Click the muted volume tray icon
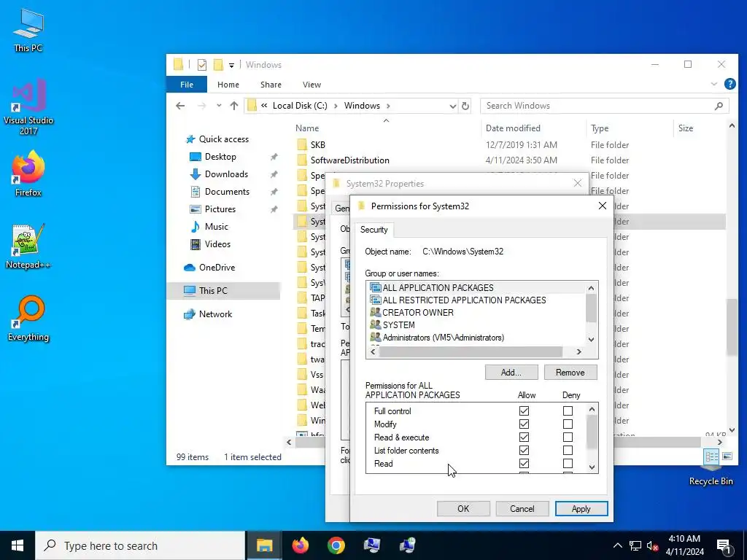The image size is (747, 560). pos(652,545)
